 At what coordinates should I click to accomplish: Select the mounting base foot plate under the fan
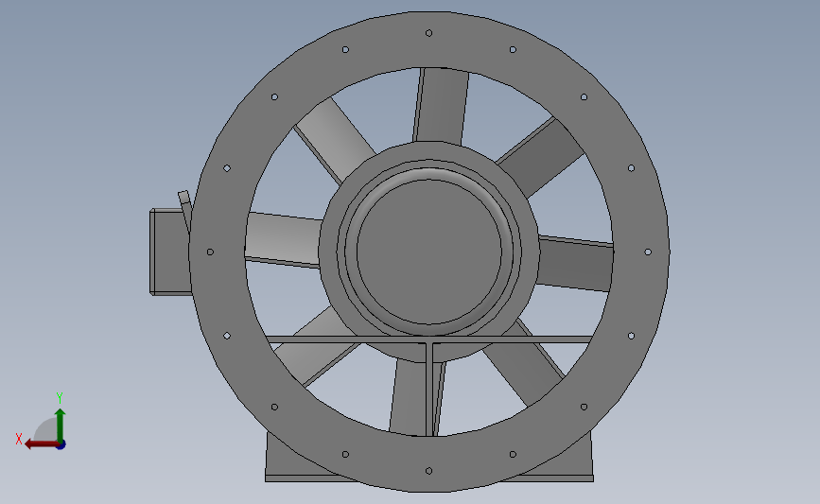tap(428, 478)
